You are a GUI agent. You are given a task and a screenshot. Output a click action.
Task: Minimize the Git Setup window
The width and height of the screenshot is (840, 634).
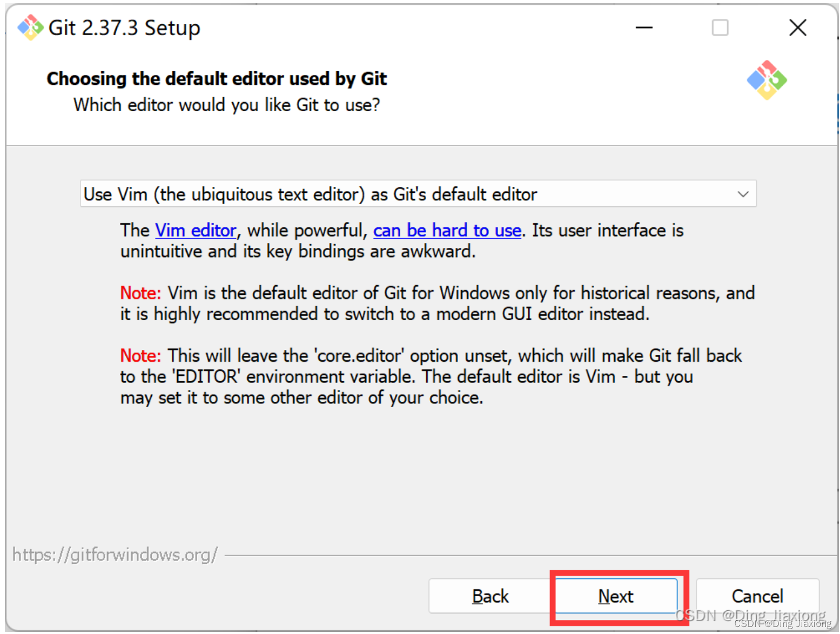644,28
